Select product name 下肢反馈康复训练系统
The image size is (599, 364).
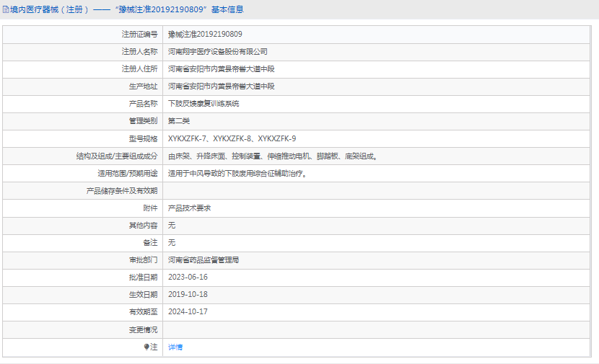tap(204, 103)
